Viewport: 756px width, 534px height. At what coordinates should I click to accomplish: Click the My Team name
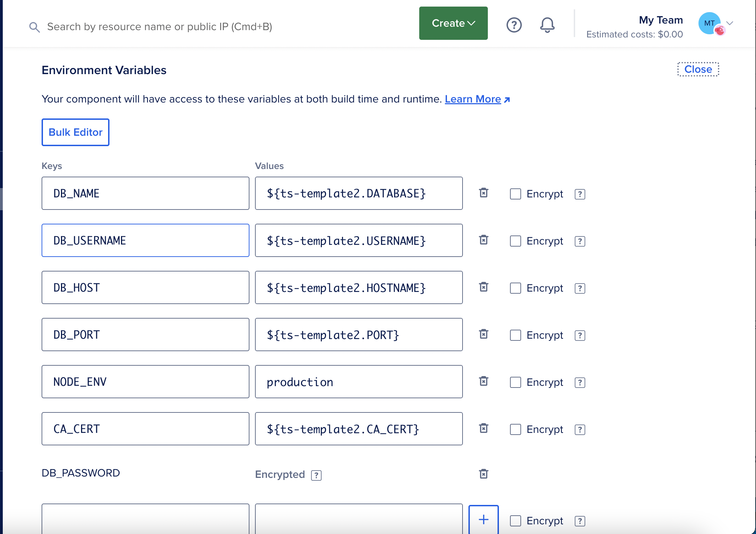661,20
